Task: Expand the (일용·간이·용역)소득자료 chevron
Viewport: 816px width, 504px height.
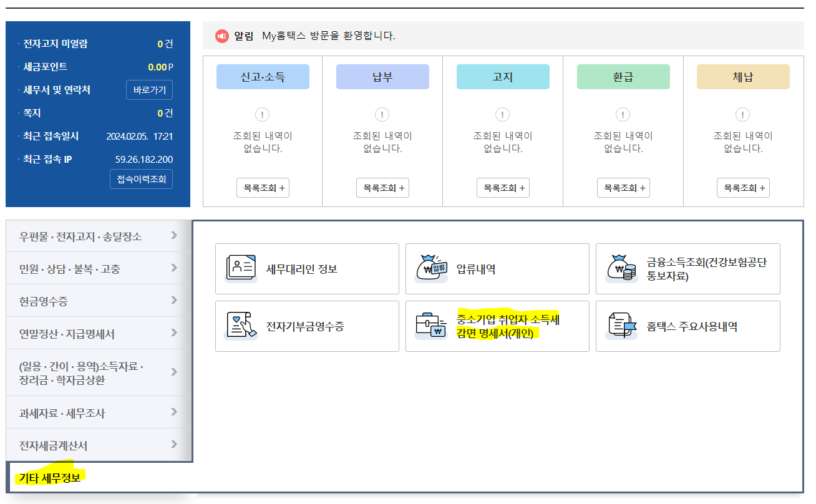Action: click(x=174, y=372)
